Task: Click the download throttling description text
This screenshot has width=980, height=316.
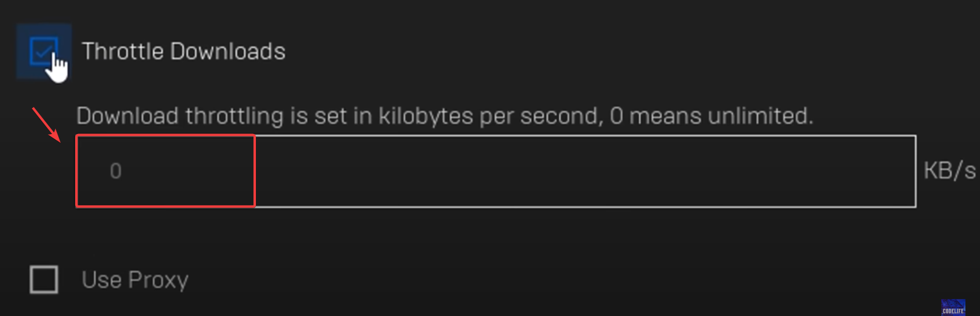Action: pos(444,115)
